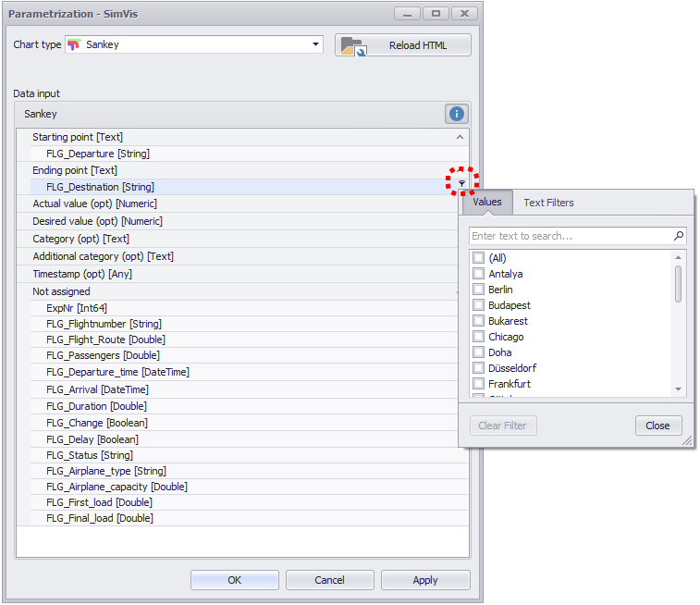Enable the Frankfurt checkbox
Screen dimensions: 700x605
click(x=478, y=384)
